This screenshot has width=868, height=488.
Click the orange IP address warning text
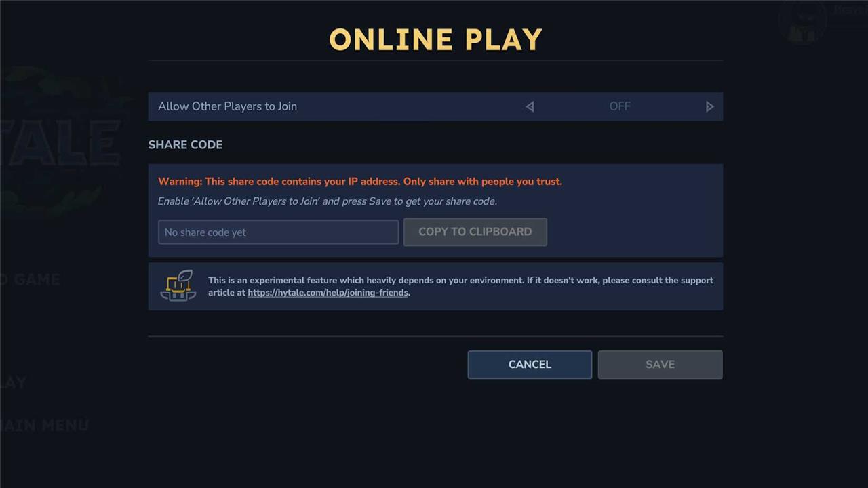click(360, 182)
